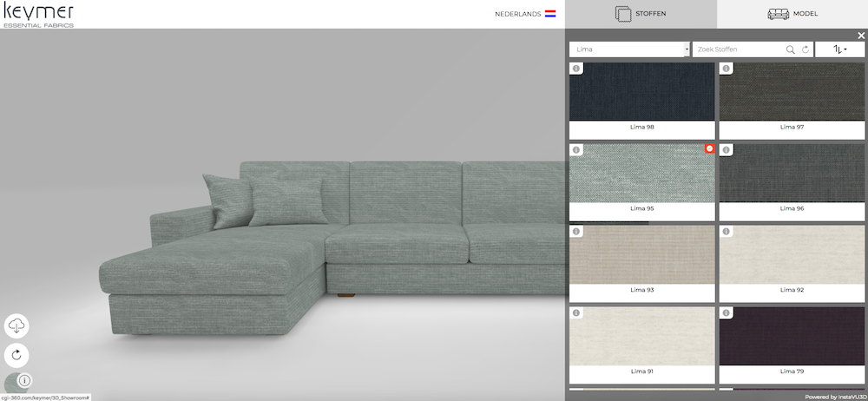Screen dimensions: 868x401
Task: Open info for Lima 96 fabric
Action: (726, 150)
